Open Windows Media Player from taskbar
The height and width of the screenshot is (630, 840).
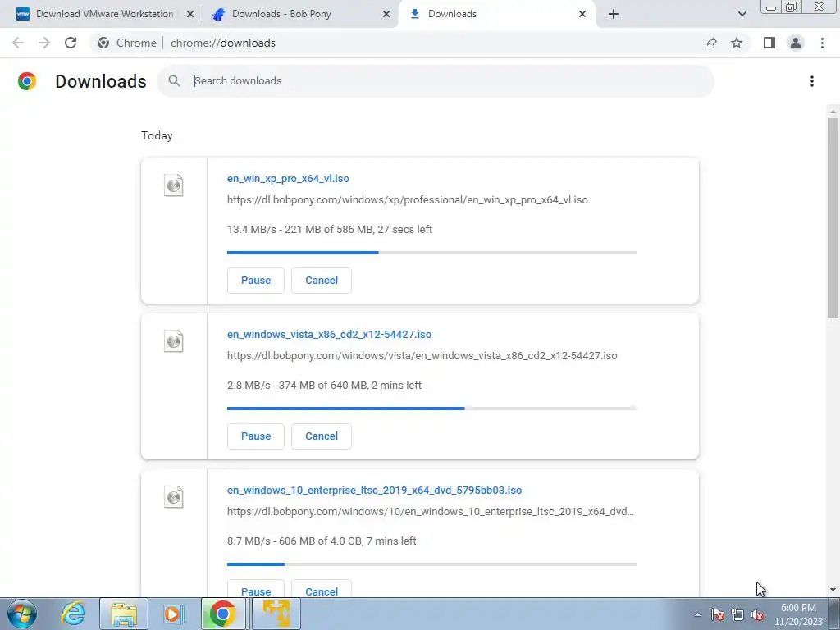[x=173, y=614]
